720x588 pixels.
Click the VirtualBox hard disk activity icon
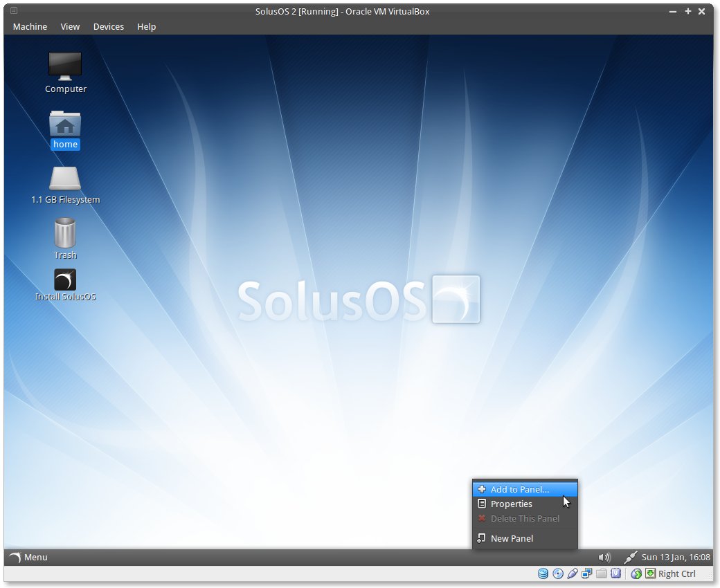click(x=543, y=573)
